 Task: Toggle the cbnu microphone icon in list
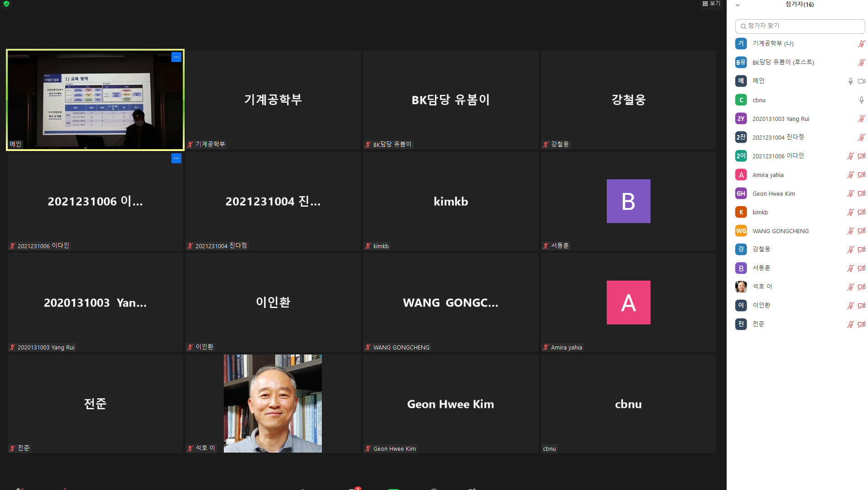[861, 100]
